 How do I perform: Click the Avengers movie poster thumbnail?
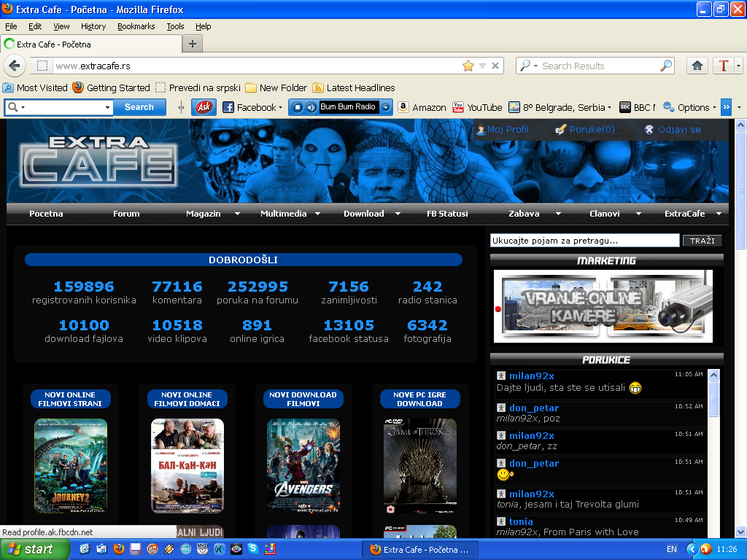(303, 465)
